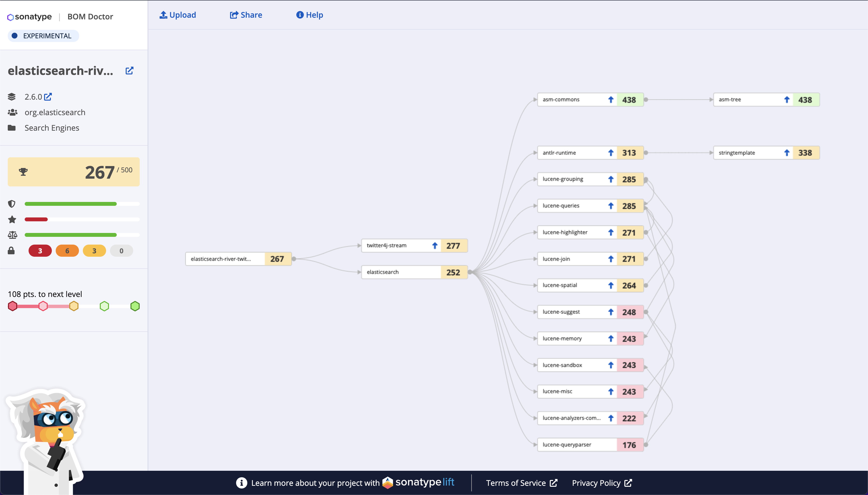Click the layers icon next to version
This screenshot has height=495, width=868.
click(x=12, y=97)
